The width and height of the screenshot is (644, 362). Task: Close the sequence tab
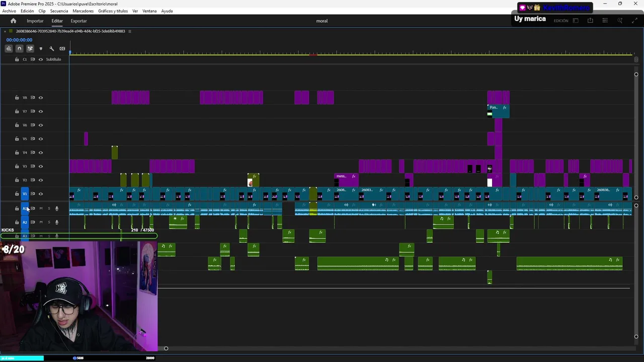5,31
